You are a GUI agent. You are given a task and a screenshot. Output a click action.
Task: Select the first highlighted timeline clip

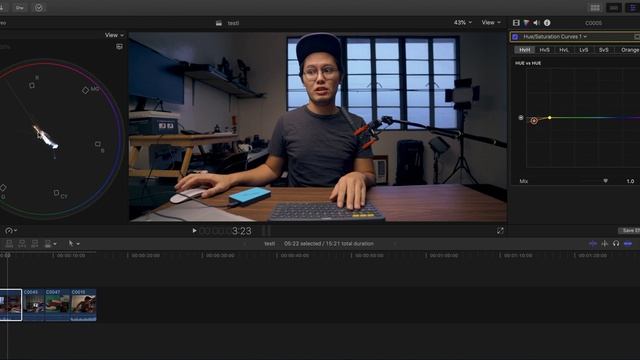(x=11, y=305)
